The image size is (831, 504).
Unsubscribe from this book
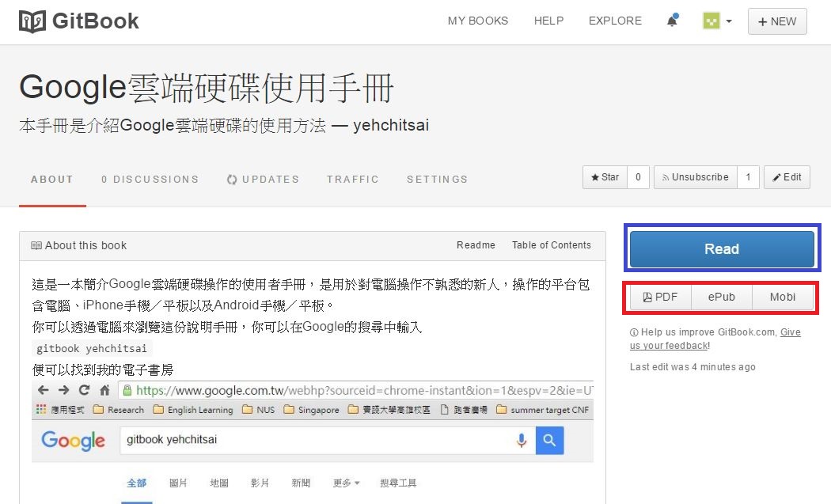point(696,177)
